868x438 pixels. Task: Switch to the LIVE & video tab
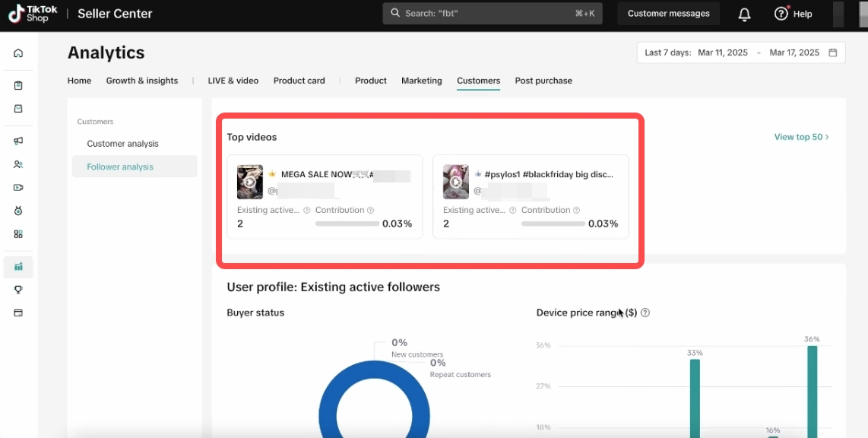click(x=233, y=81)
